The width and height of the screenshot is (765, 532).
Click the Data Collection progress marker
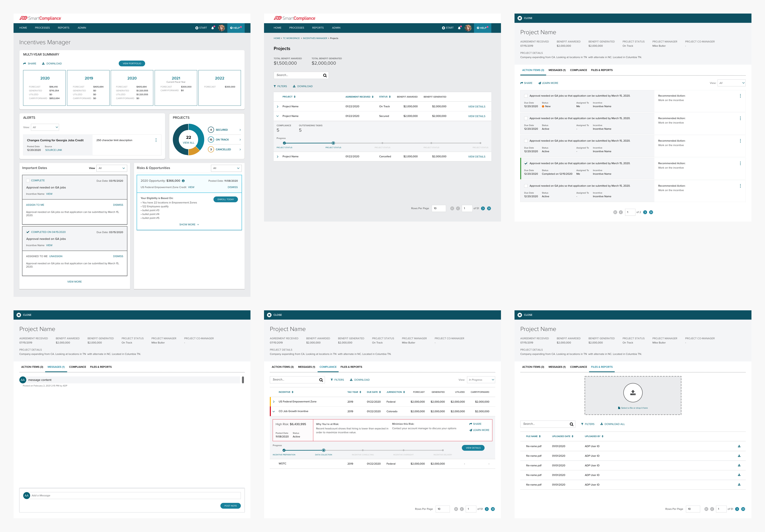[x=324, y=450]
